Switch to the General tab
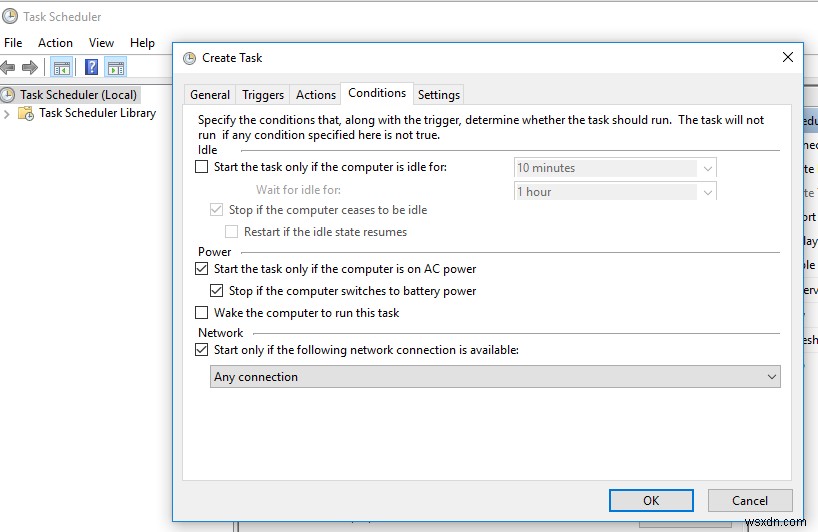The width and height of the screenshot is (818, 532). pyautogui.click(x=210, y=95)
